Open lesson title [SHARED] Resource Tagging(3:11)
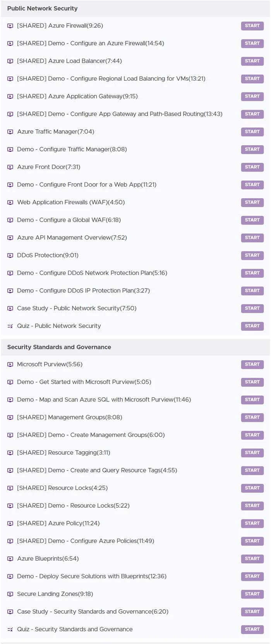The height and width of the screenshot is (644, 271). click(x=63, y=453)
